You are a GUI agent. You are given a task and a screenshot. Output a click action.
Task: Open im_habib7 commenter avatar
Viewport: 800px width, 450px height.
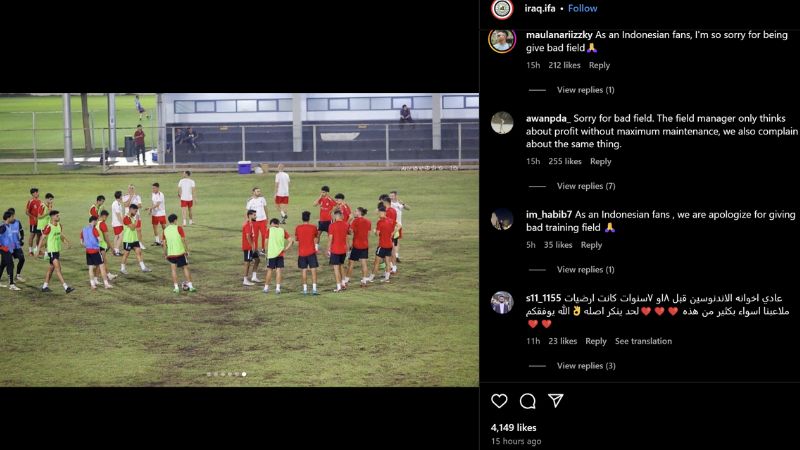(502, 219)
